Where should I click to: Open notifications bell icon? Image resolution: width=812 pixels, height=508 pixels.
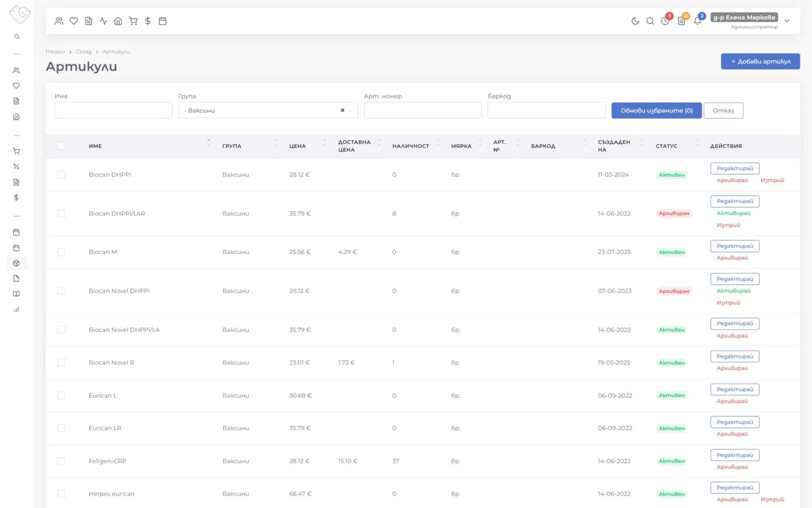pos(698,21)
